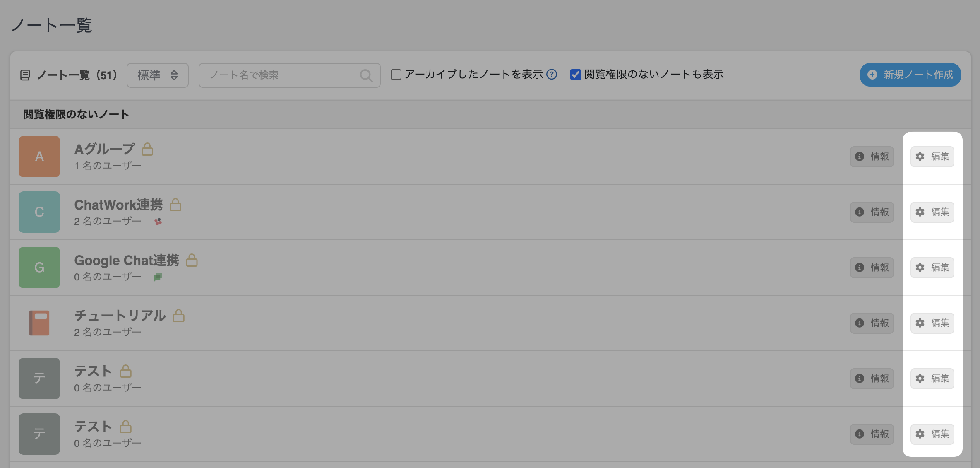Open the 標準 sort dropdown
980x468 pixels.
pos(158,75)
